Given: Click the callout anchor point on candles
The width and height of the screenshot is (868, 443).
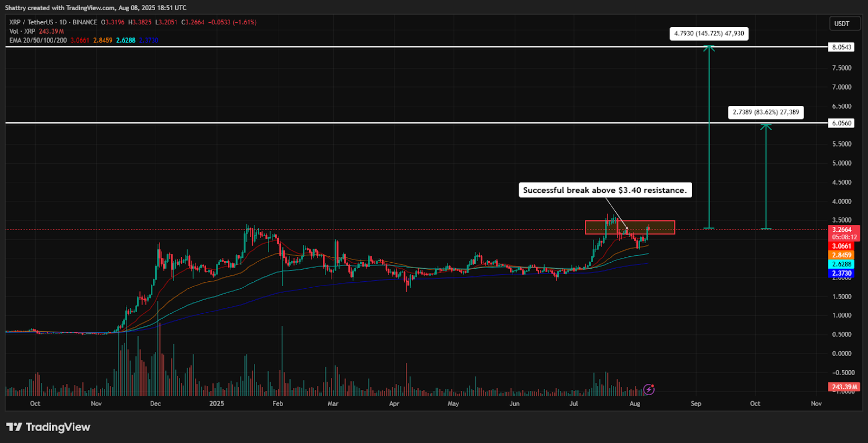Looking at the screenshot, I should point(627,229).
